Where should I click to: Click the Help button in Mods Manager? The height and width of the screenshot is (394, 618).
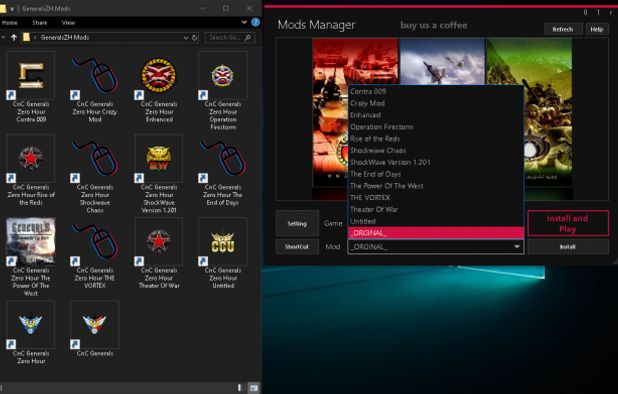[596, 29]
